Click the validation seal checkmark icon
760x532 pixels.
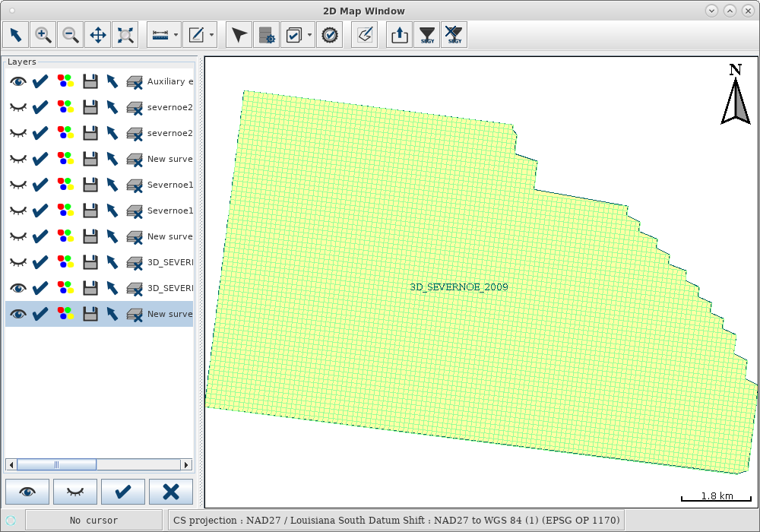330,35
